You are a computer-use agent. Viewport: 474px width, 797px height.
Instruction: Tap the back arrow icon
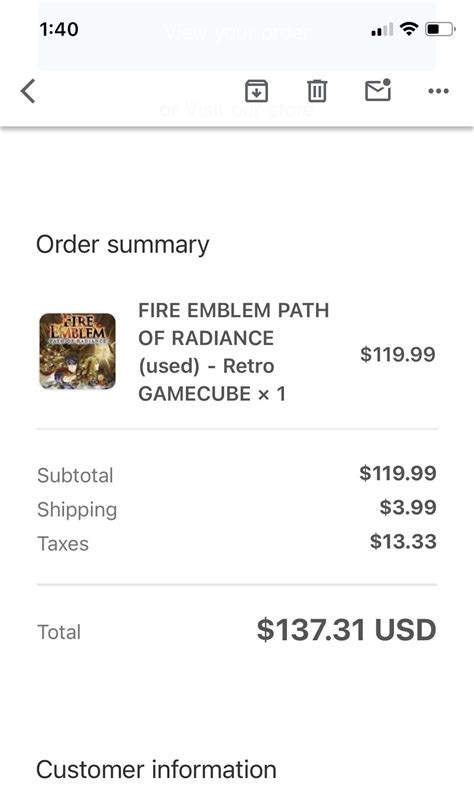tap(28, 91)
